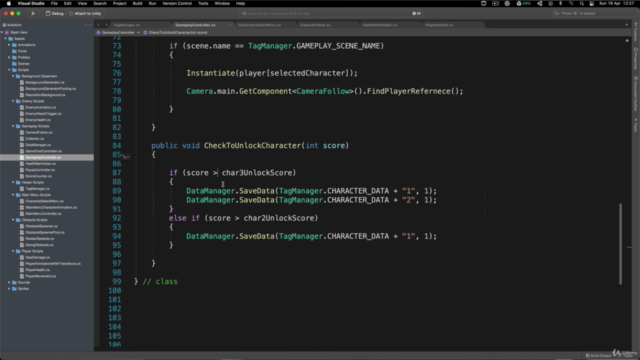This screenshot has width=640, height=360.
Task: Open the Window menu
Action: click(x=222, y=3)
